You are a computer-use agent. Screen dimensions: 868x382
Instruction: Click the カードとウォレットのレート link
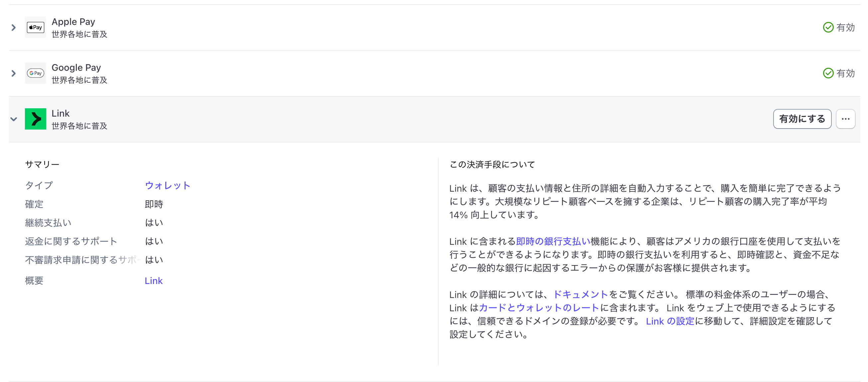click(x=538, y=308)
